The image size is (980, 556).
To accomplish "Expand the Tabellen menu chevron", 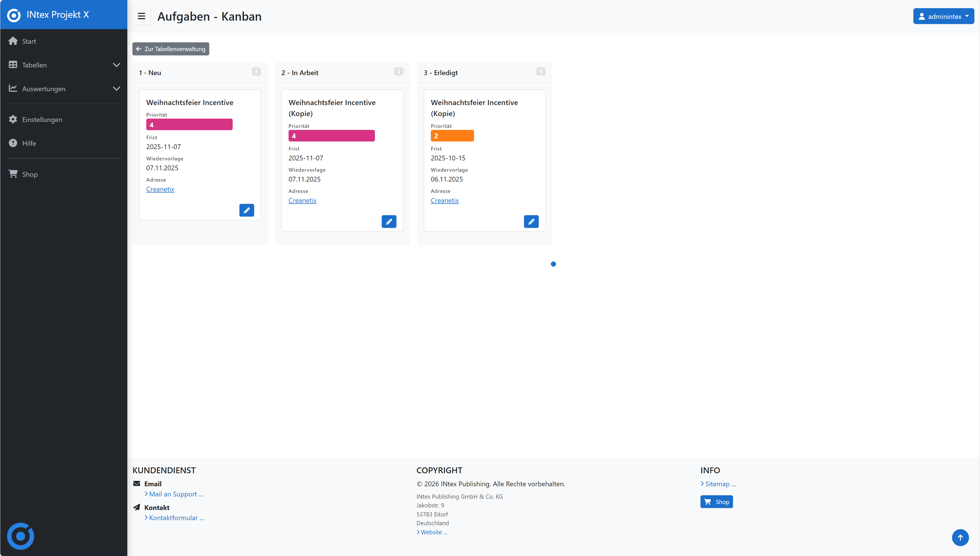I will coord(116,65).
